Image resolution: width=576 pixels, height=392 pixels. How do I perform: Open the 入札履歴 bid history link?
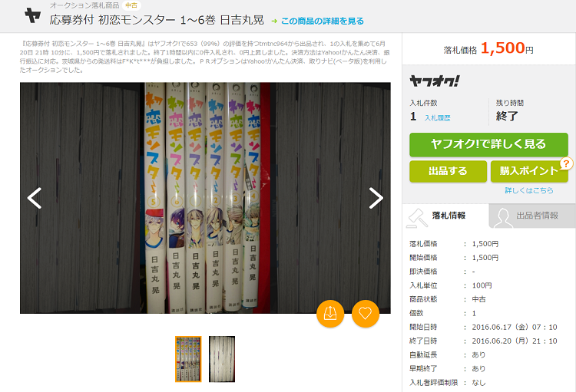[437, 118]
